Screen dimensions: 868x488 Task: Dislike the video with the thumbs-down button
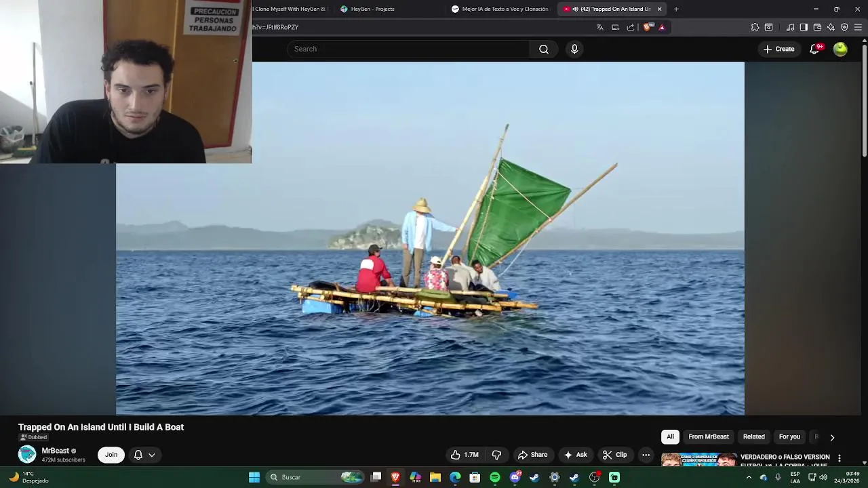(496, 455)
